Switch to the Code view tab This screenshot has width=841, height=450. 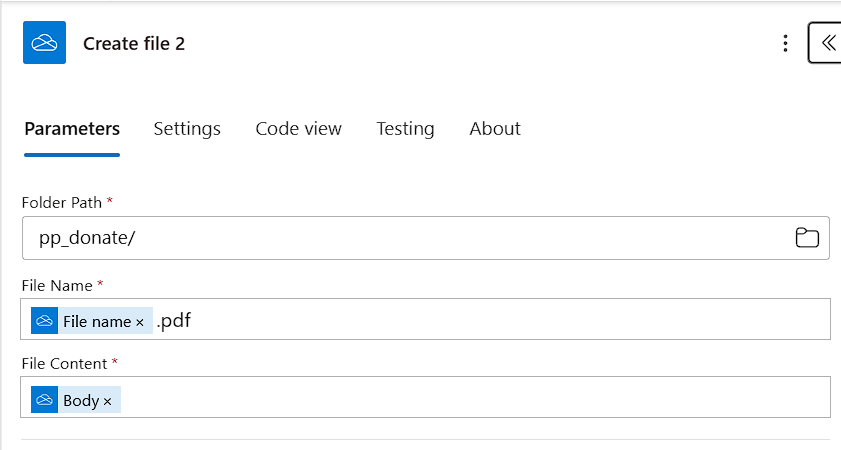tap(298, 129)
